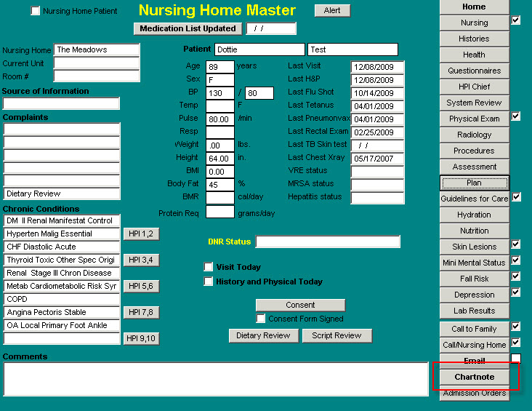Screen dimensions: 532x411
Task: Select the Plan button
Action: [x=475, y=183]
